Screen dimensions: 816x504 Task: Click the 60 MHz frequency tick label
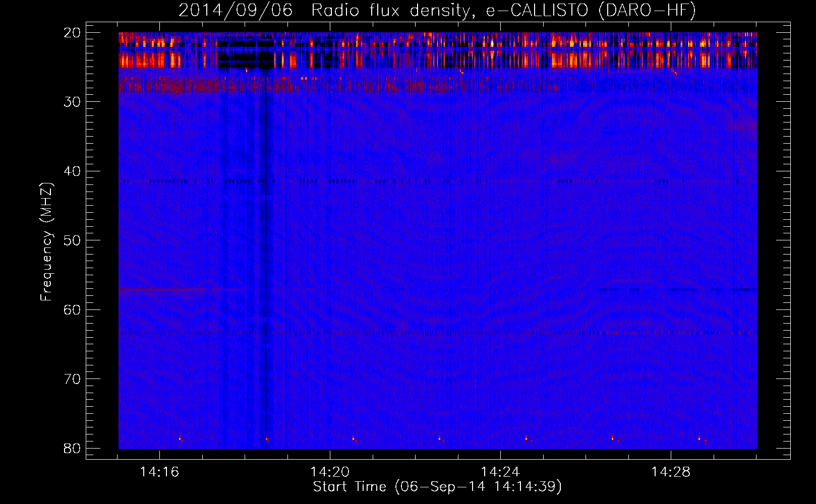[x=73, y=309]
